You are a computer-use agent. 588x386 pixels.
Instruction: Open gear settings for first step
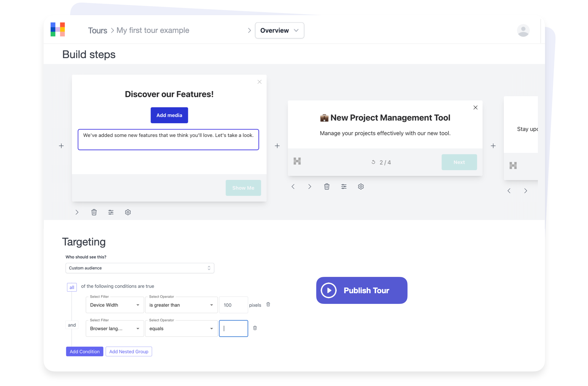[x=128, y=212]
